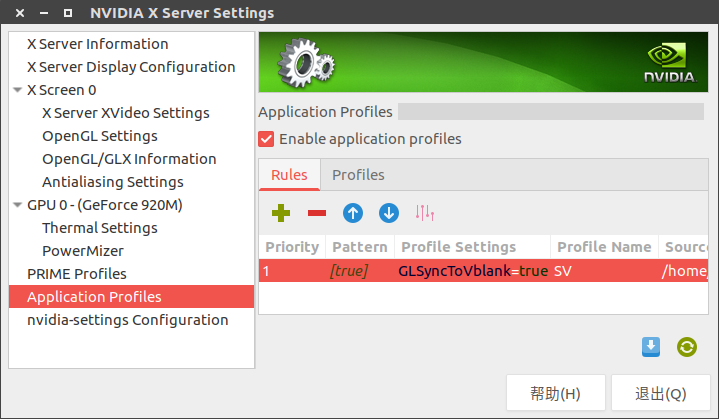Image resolution: width=719 pixels, height=419 pixels.
Task: Quit with the 退出(Q) button
Action: click(x=661, y=393)
